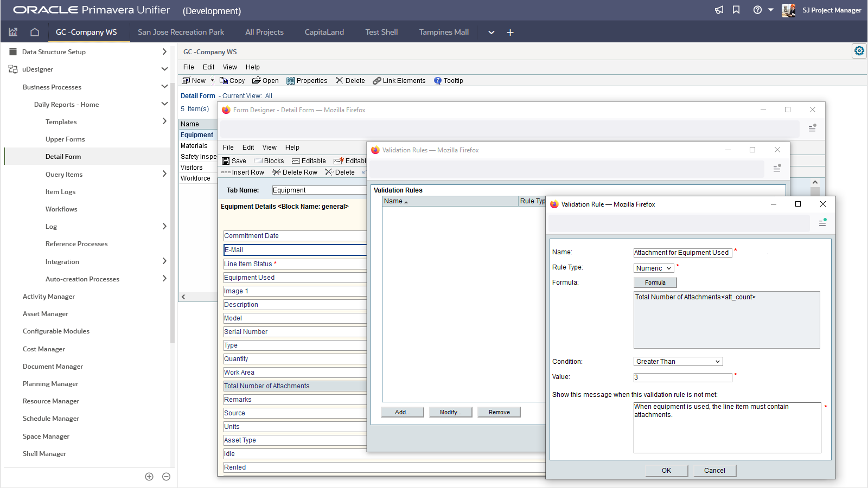Image resolution: width=868 pixels, height=488 pixels.
Task: Click the Open toolbar button
Action: 265,80
